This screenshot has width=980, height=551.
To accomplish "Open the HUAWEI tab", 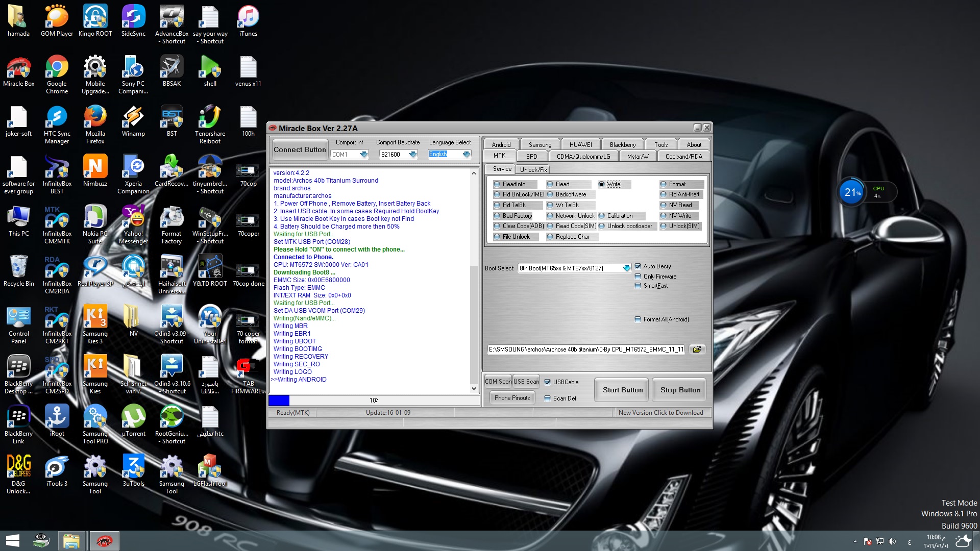I will (580, 145).
